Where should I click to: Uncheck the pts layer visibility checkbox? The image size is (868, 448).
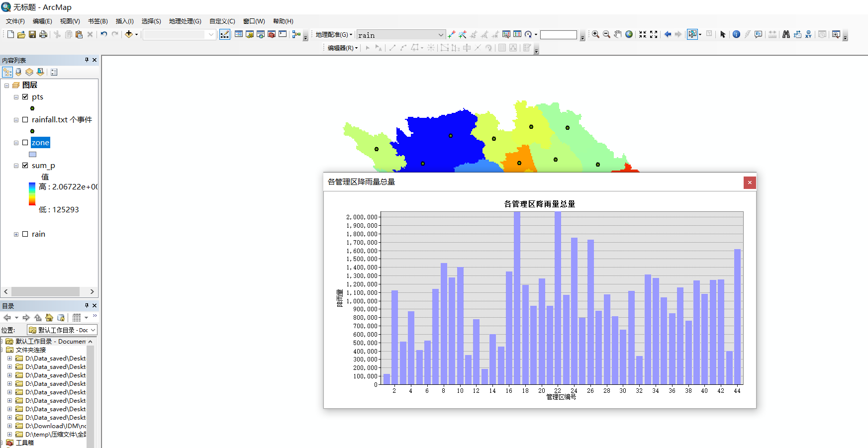[25, 97]
